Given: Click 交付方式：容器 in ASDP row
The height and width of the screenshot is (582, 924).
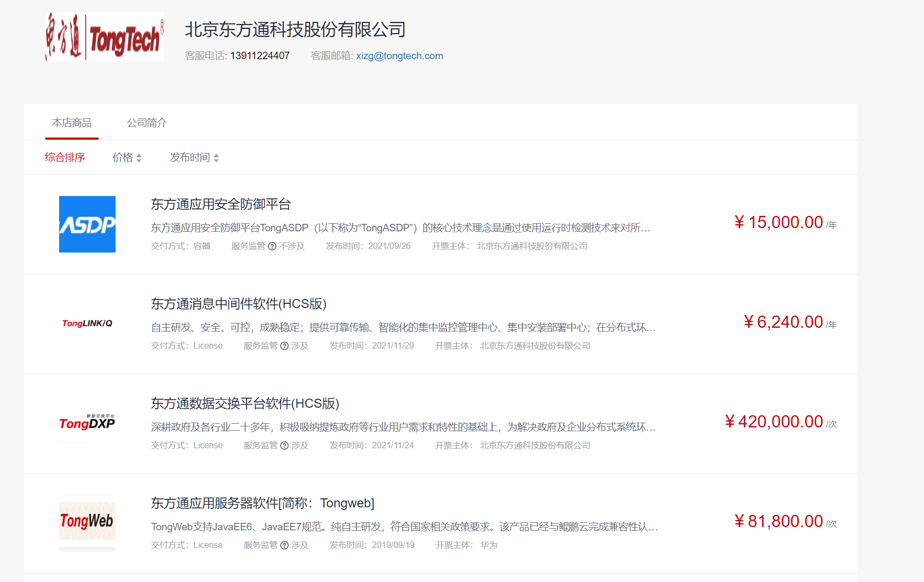Looking at the screenshot, I should [181, 246].
